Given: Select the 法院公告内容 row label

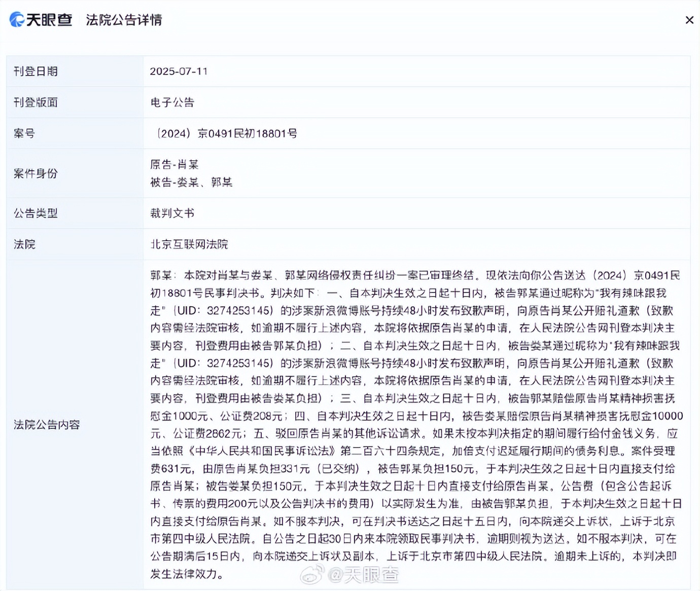Looking at the screenshot, I should pyautogui.click(x=47, y=425).
